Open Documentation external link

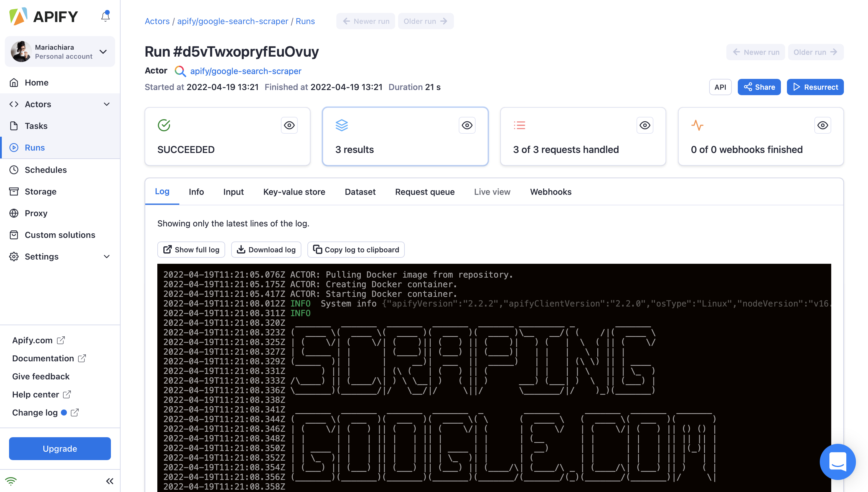(x=49, y=358)
